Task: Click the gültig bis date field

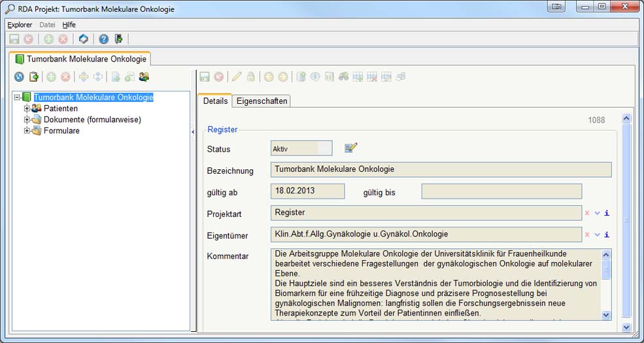Action: click(x=501, y=191)
